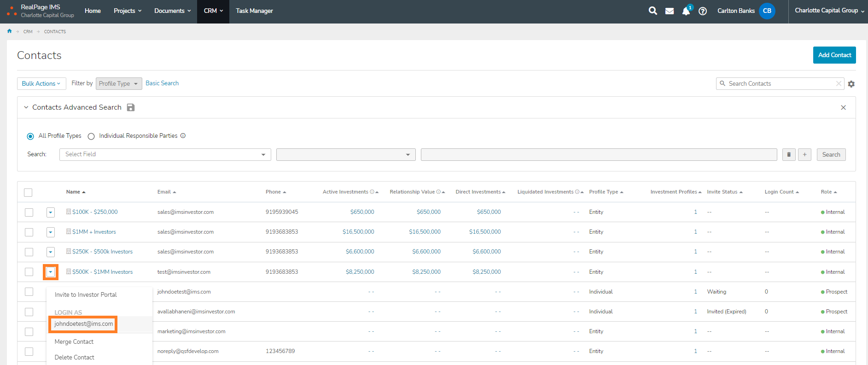Click entity icon beside $1MM + Investors

pos(69,231)
